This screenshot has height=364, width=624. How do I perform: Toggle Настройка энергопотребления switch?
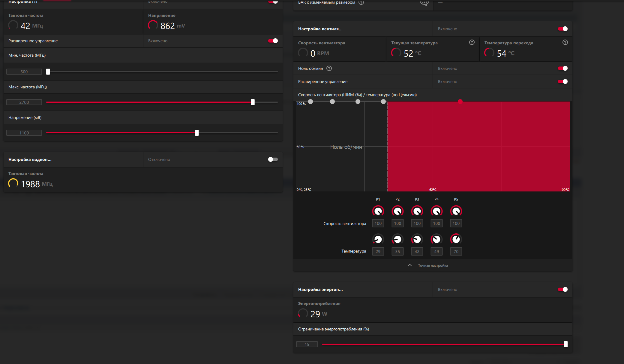[x=562, y=289]
